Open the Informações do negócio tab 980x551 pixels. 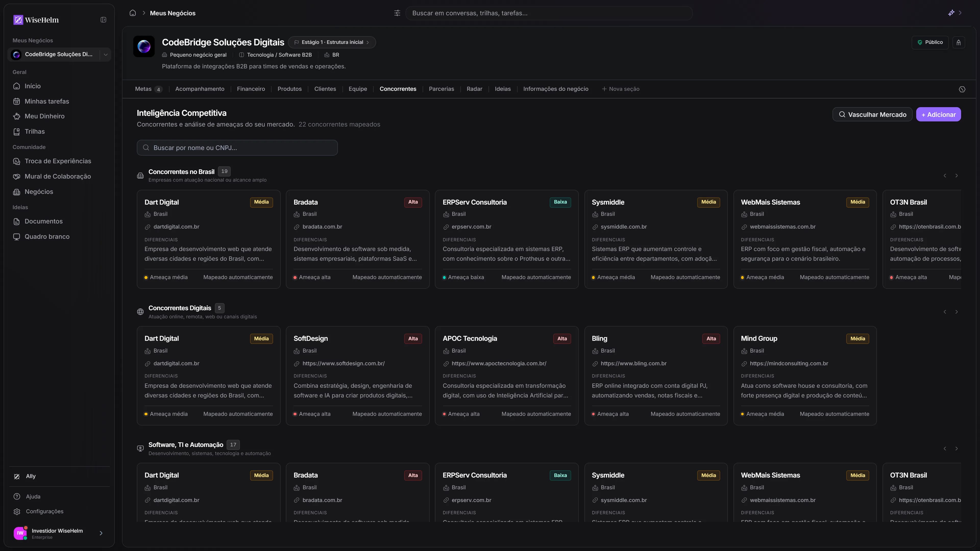coord(556,89)
